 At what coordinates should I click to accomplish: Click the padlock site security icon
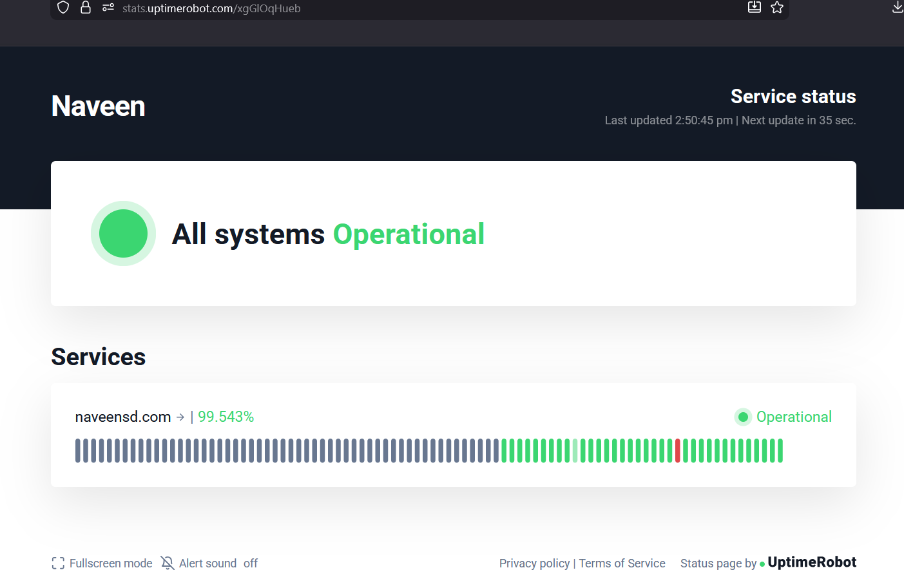(x=86, y=8)
